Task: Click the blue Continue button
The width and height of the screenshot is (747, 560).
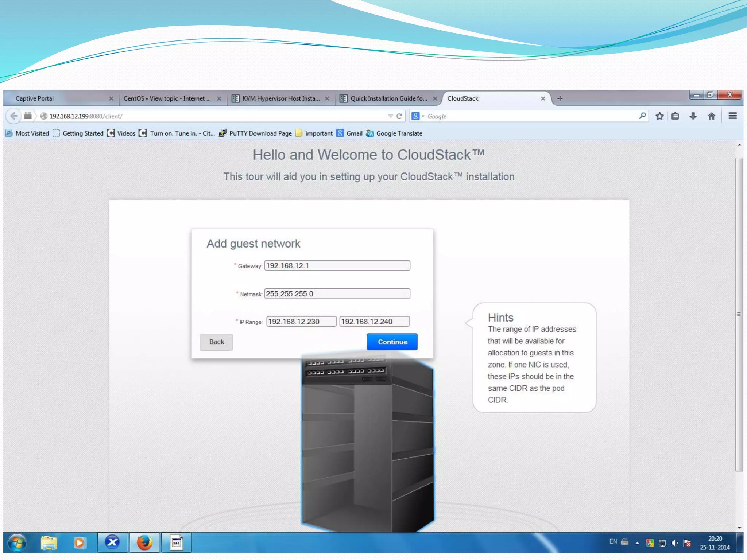Action: (x=392, y=342)
